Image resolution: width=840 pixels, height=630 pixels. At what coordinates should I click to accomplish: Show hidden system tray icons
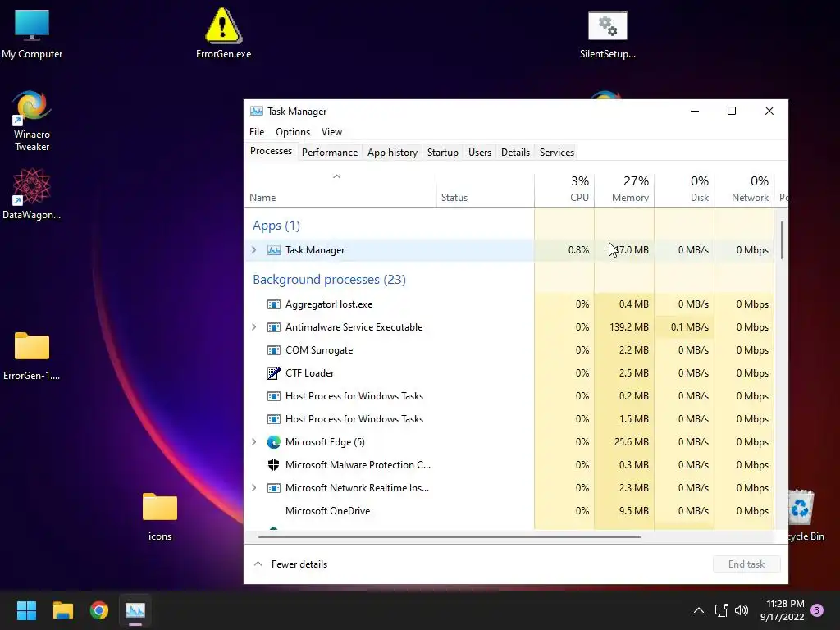699,610
